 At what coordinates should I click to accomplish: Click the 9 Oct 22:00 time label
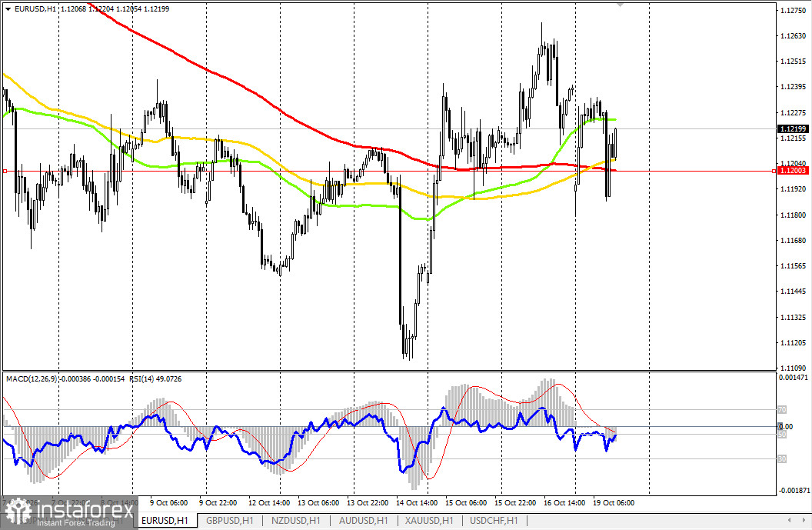coord(218,502)
